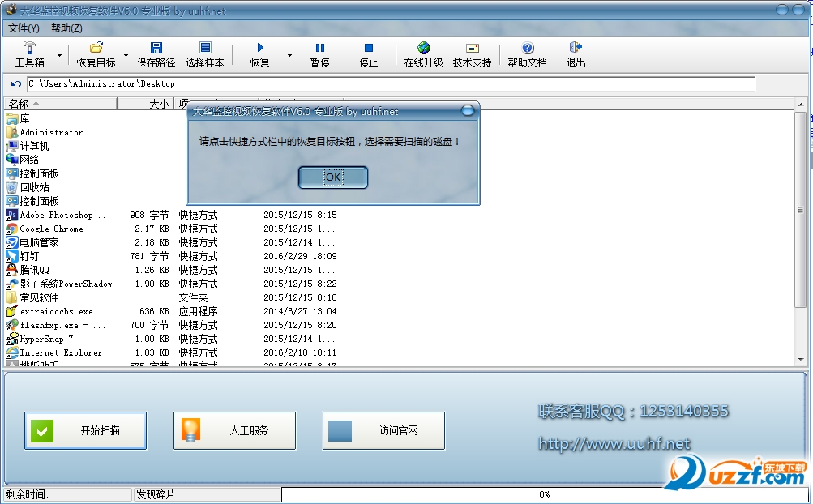The image size is (813, 504).
Task: Open the http://www.uuhf.net link
Action: (x=614, y=443)
